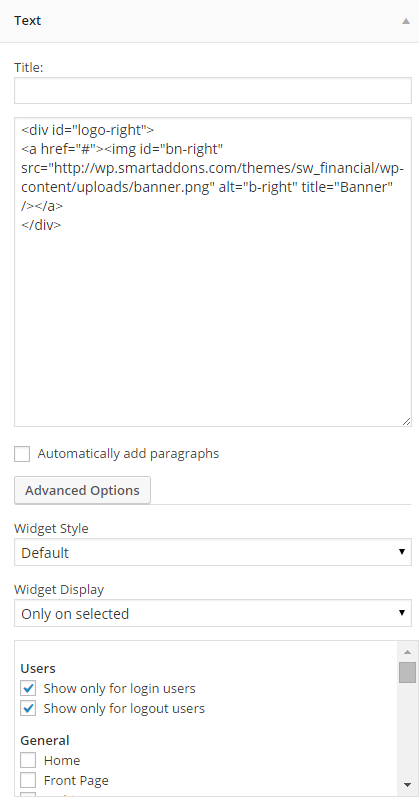Uncheck Show only for login users
419x805 pixels.
(28, 688)
